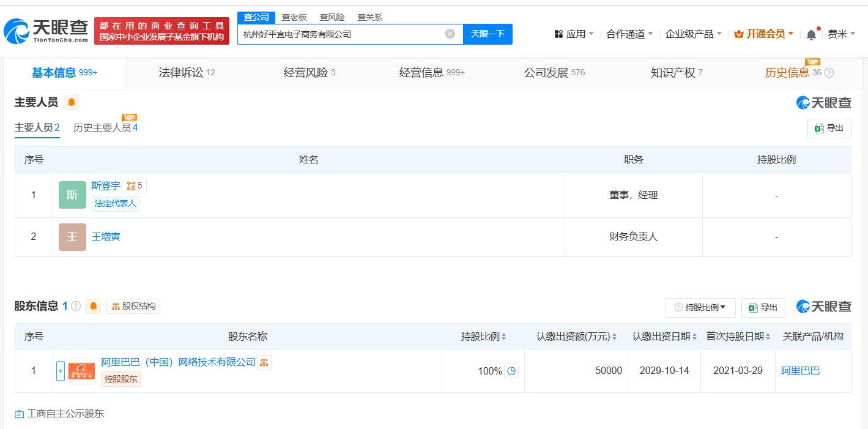Click the orange alert bell beside 股东信息
The image size is (868, 429).
coord(93,306)
